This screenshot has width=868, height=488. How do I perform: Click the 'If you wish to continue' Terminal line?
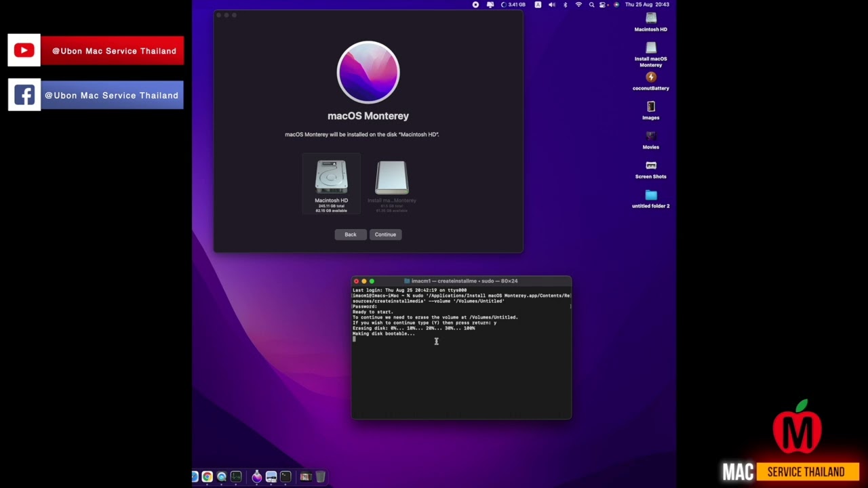pos(425,323)
